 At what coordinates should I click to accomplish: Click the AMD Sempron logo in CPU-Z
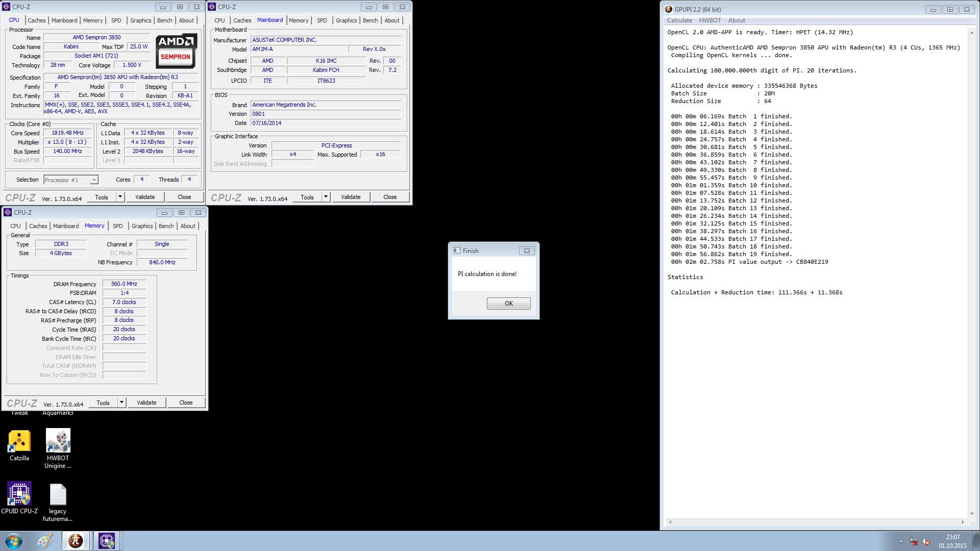point(176,51)
